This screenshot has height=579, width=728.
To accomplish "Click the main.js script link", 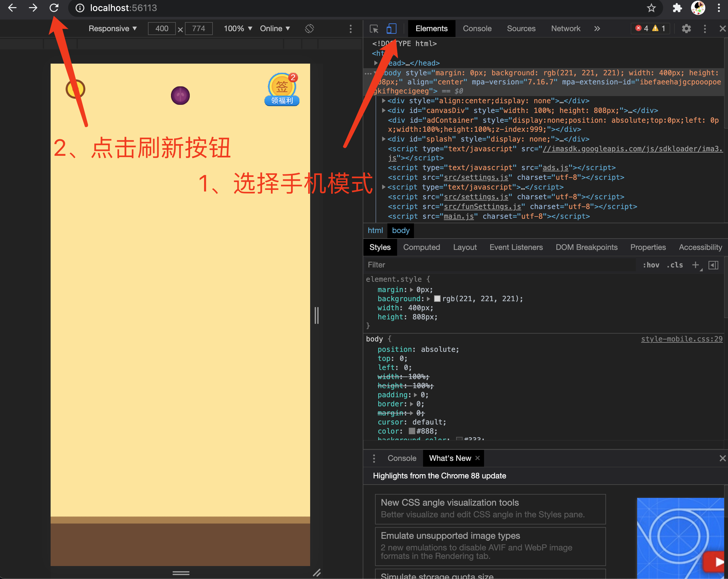I will click(x=458, y=216).
